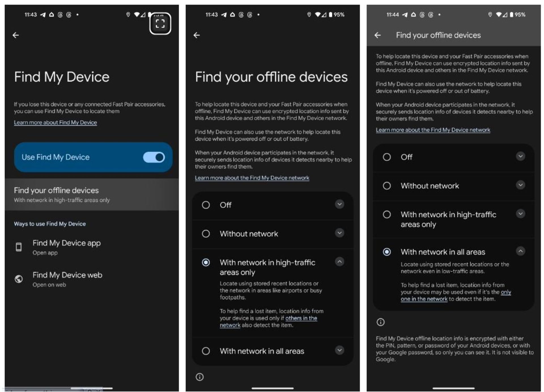Tap back arrow next to small offline devices title

click(x=378, y=35)
